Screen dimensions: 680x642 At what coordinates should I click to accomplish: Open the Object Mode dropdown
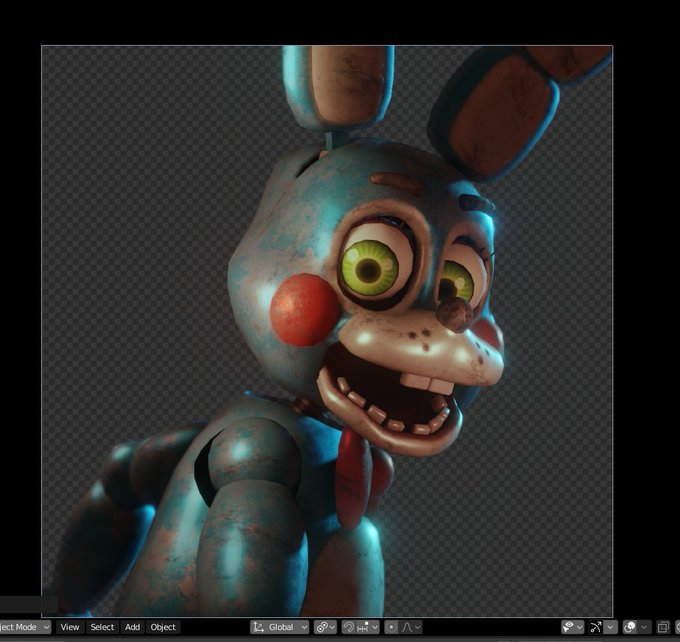click(25, 627)
